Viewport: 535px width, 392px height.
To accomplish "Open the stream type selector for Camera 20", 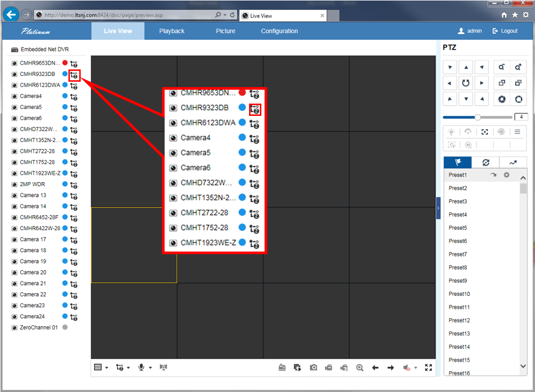I will tap(74, 273).
